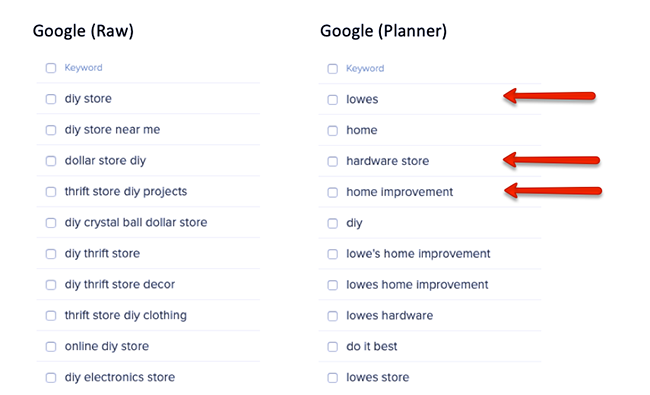The image size is (650, 395).
Task: Tick the 'lowes store' checkbox
Action: 332,378
